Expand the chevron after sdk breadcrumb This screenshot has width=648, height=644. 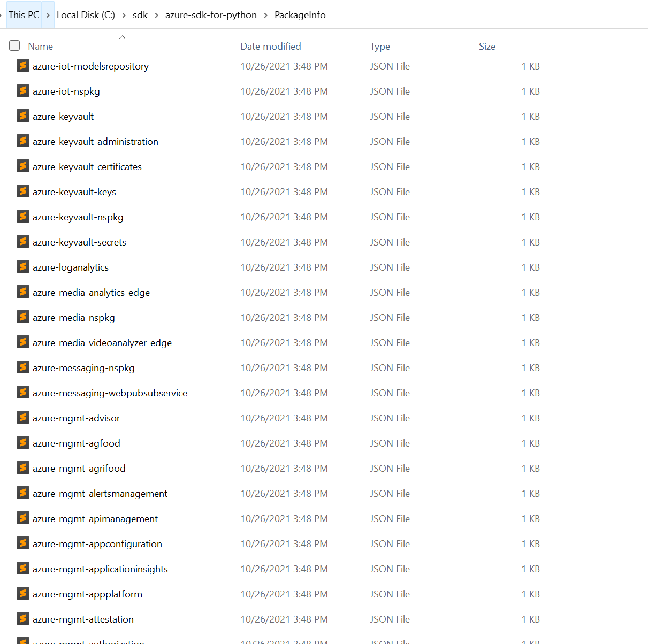(156, 15)
